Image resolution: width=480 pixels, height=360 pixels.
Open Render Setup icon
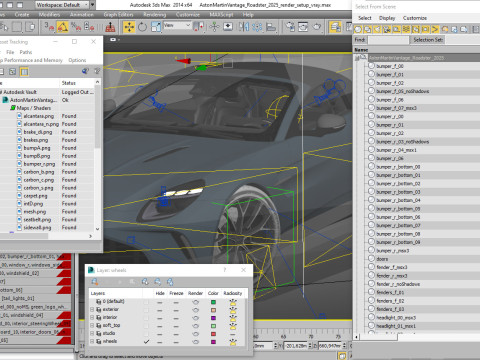click(x=290, y=27)
